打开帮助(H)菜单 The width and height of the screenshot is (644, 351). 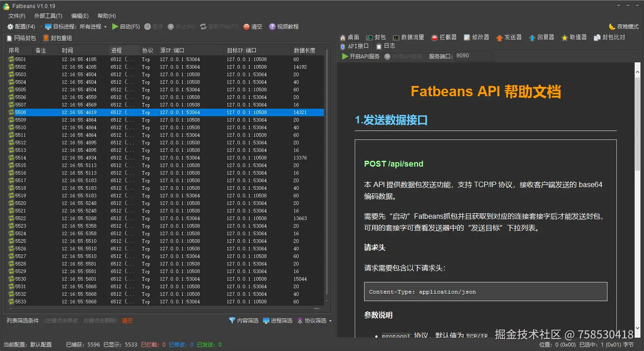point(106,16)
